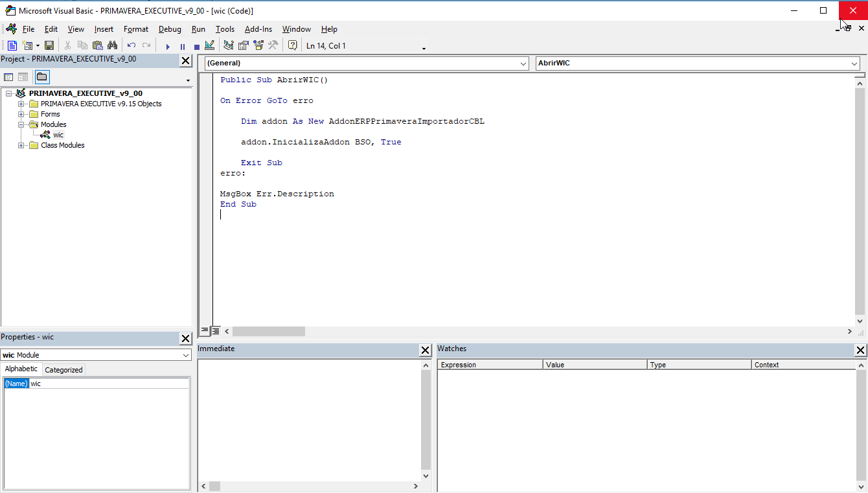
Task: Switch to Full Module View button
Action: tap(216, 331)
